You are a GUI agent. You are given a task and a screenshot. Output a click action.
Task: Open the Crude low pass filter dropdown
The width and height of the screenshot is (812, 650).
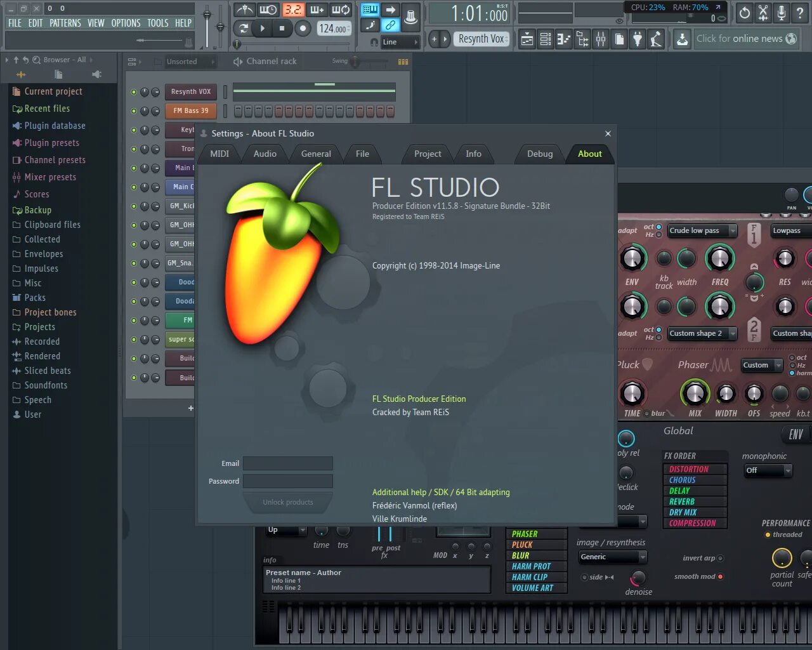701,230
